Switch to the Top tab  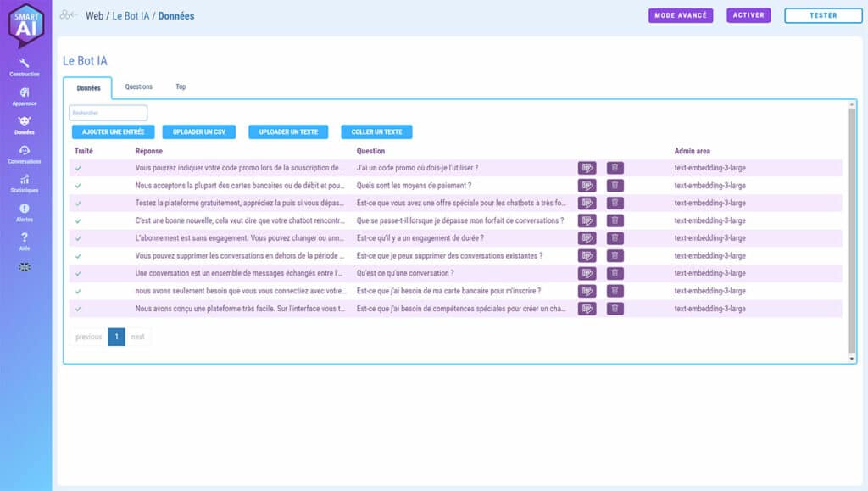(181, 86)
